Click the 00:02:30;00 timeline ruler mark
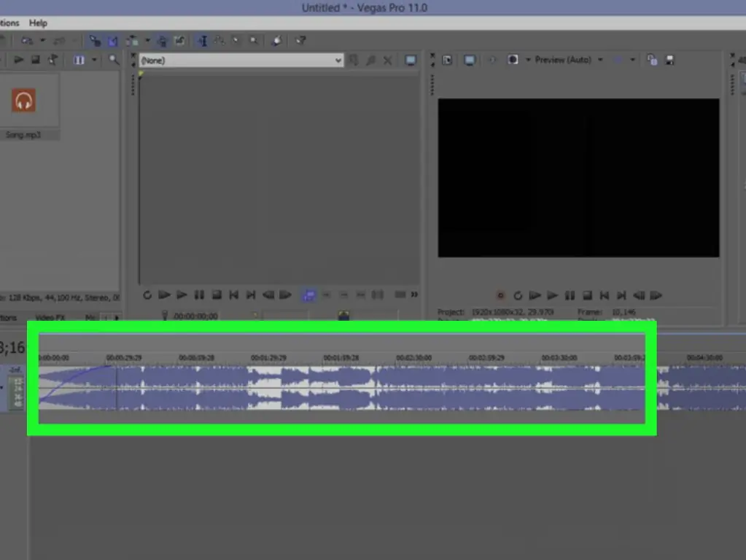Viewport: 746px width, 560px height. click(414, 358)
